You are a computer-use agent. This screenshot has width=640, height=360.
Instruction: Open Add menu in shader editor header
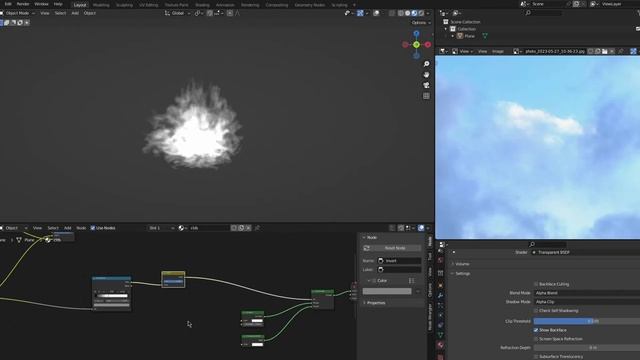pyautogui.click(x=67, y=228)
